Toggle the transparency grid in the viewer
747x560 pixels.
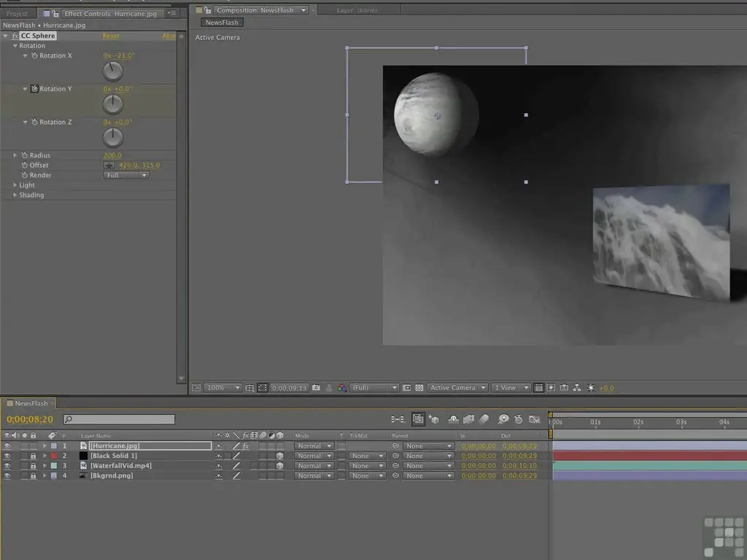pos(419,388)
